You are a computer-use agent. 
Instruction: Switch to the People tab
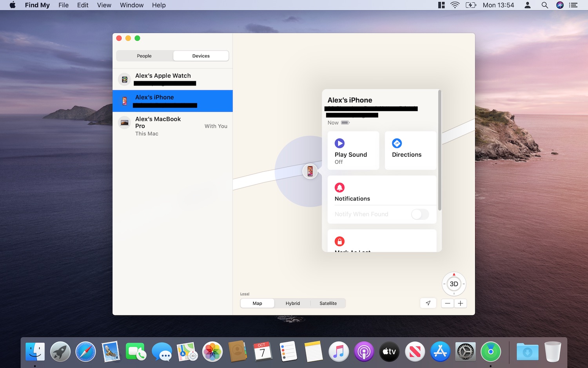coord(144,56)
